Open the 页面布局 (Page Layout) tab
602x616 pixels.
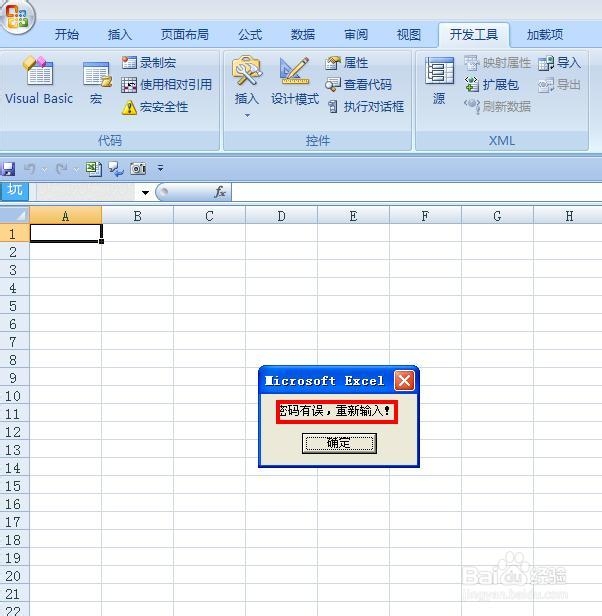185,35
